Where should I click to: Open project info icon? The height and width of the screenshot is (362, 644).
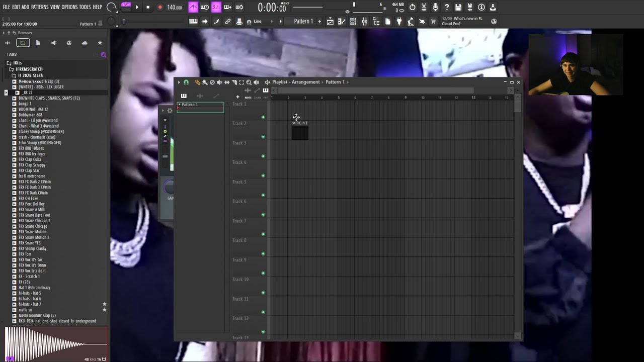click(481, 7)
